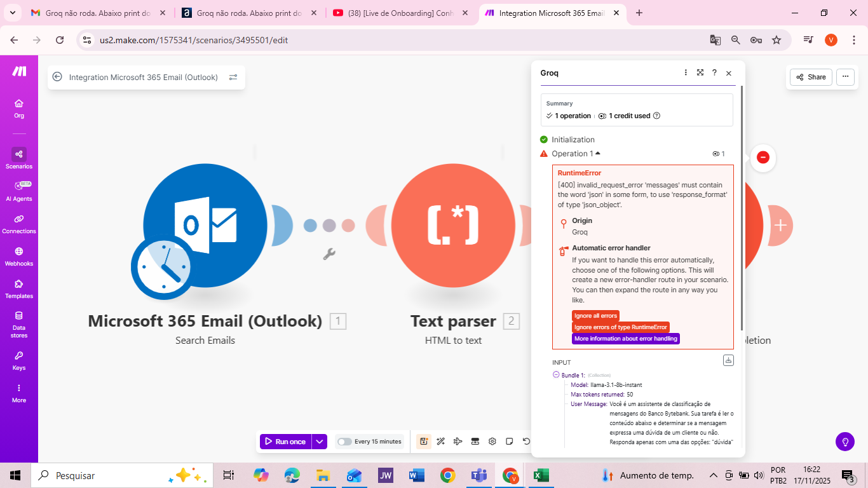The image size is (868, 488).
Task: Open the Run once dropdown arrow
Action: (x=320, y=442)
